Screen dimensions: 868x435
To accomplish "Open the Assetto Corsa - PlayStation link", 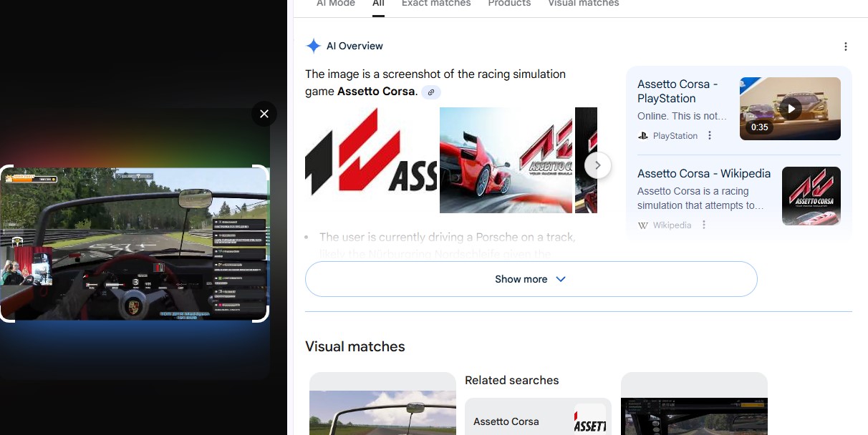I will pyautogui.click(x=677, y=91).
